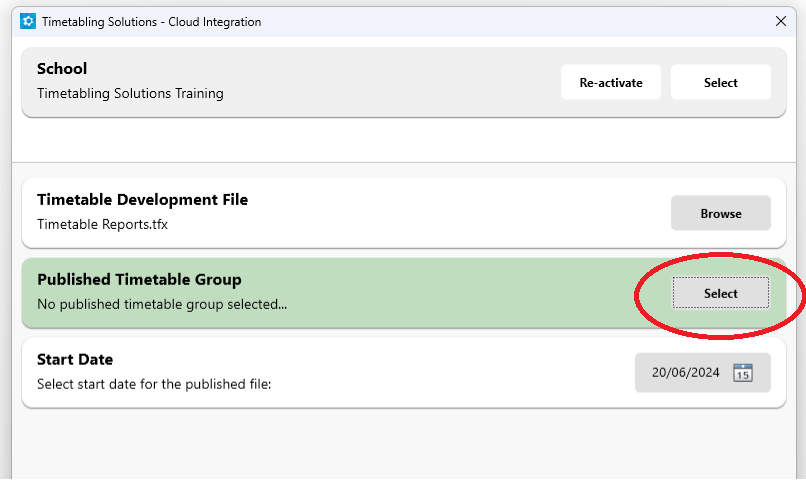Click 'Timetabling Solutions Training' school name
Screen dimensions: 806x482
coord(130,94)
